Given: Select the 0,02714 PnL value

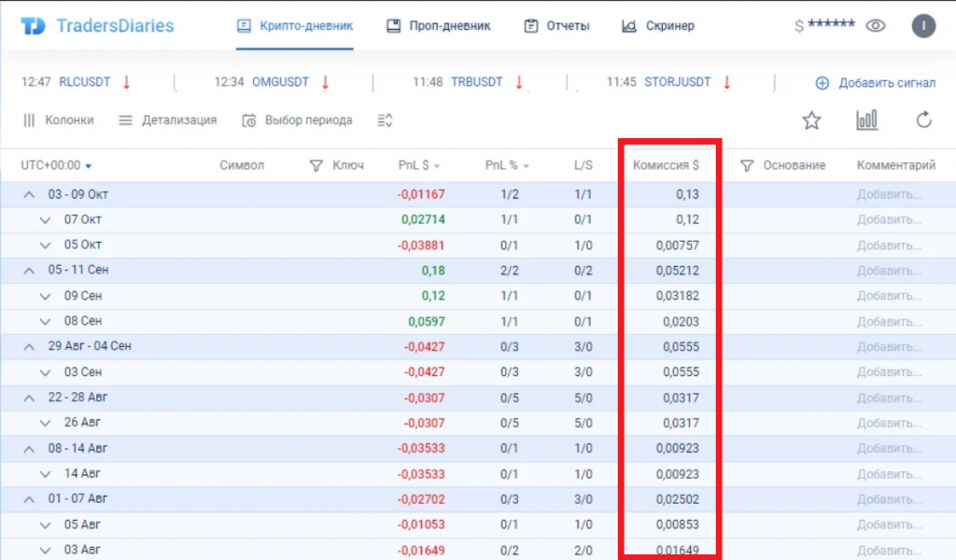Looking at the screenshot, I should pos(423,219).
